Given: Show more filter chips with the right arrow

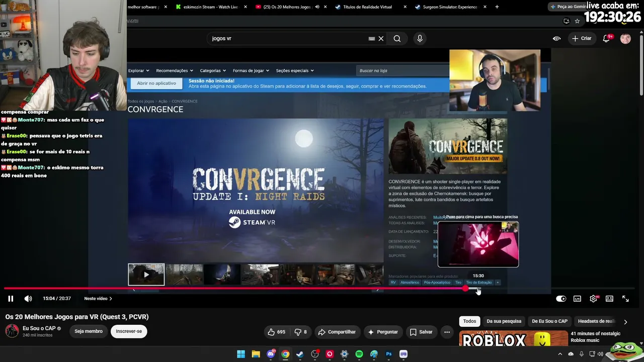Looking at the screenshot, I should coord(625,322).
